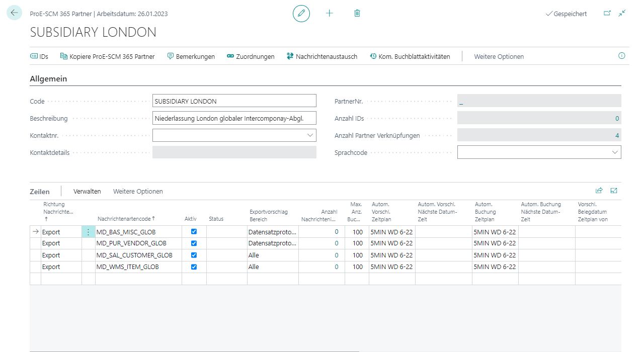The width and height of the screenshot is (644, 352).
Task: Select the MD_PUR_VENDOR_GLOB cell
Action: pos(138,243)
